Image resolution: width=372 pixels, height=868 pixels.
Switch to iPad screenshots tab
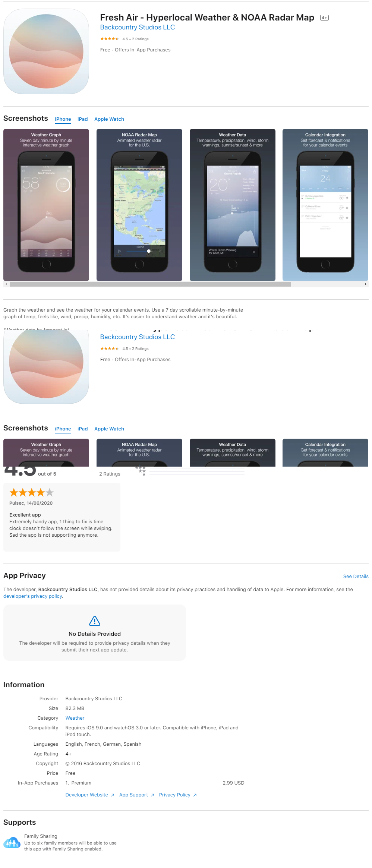point(83,119)
